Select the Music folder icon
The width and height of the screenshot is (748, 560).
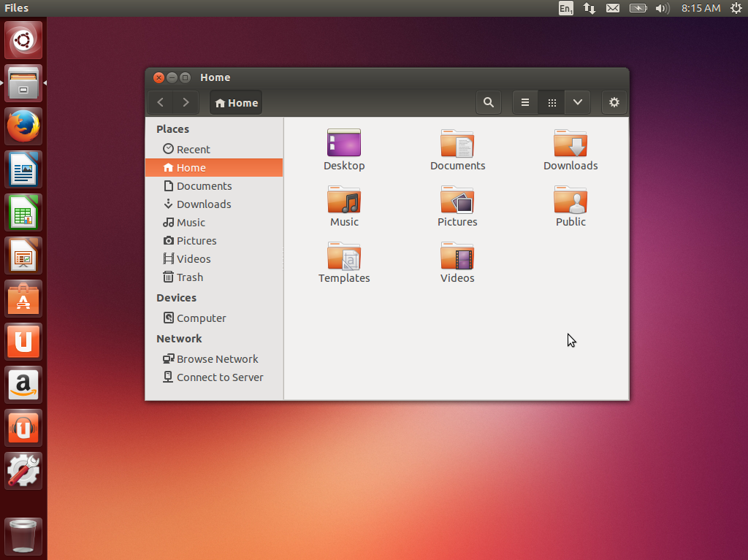point(344,199)
